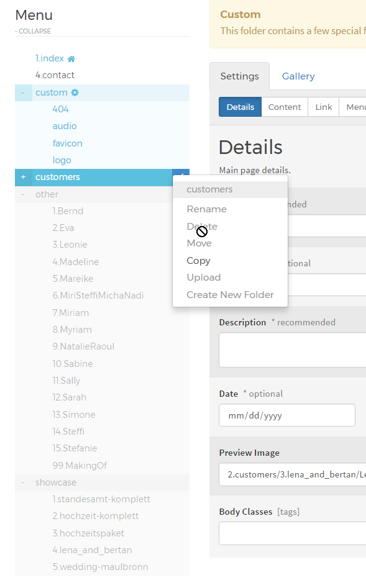
Task: Open 8.Myriam in the tree
Action: click(x=72, y=330)
